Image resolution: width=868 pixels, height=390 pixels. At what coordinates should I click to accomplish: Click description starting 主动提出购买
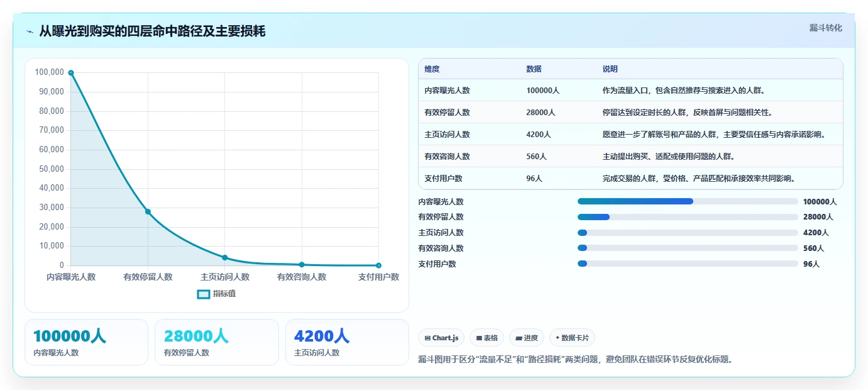[x=668, y=157]
